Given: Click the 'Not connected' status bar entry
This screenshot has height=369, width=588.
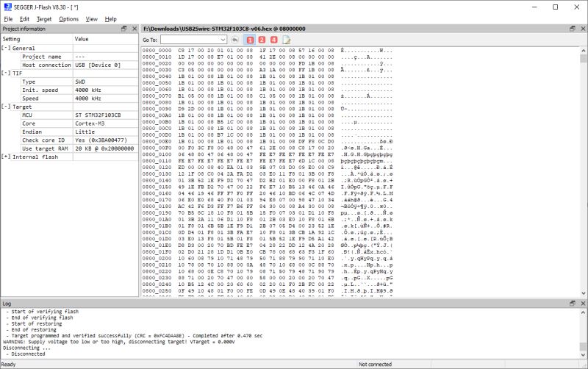Looking at the screenshot, I should tap(375, 364).
